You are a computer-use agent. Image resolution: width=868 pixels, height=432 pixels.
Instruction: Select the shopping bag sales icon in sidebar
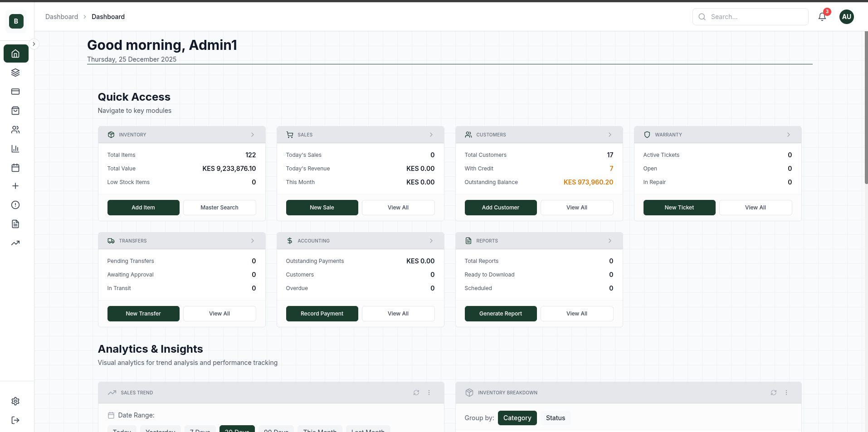(x=15, y=111)
